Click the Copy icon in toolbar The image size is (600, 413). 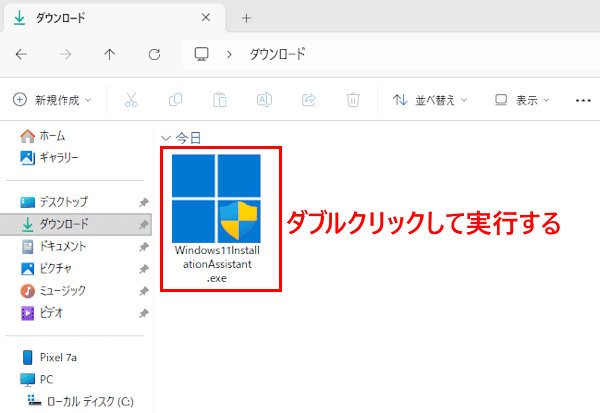tap(176, 100)
